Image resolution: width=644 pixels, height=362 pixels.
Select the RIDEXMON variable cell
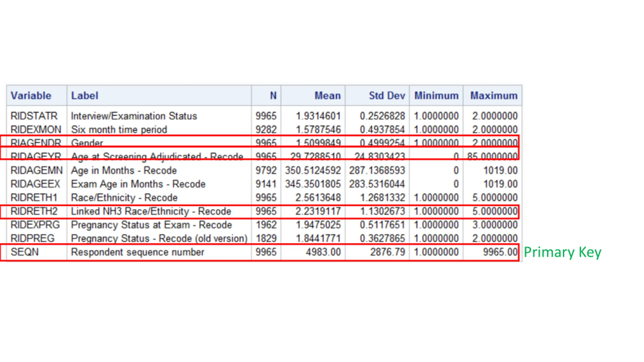(36, 129)
